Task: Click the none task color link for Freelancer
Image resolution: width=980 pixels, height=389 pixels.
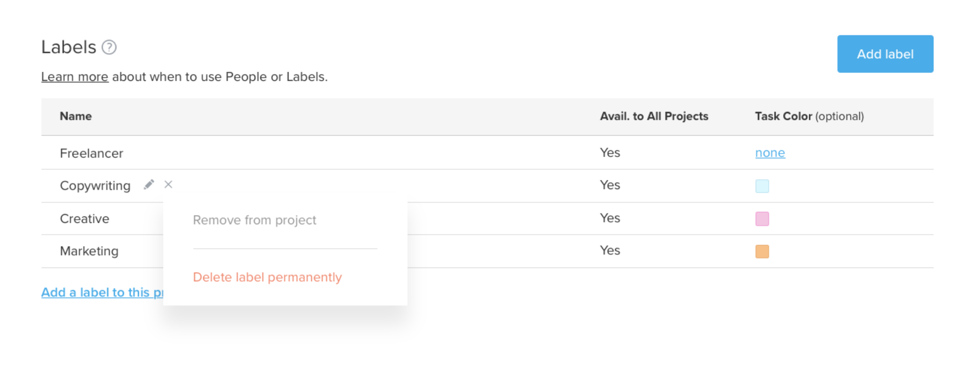Action: click(x=769, y=152)
